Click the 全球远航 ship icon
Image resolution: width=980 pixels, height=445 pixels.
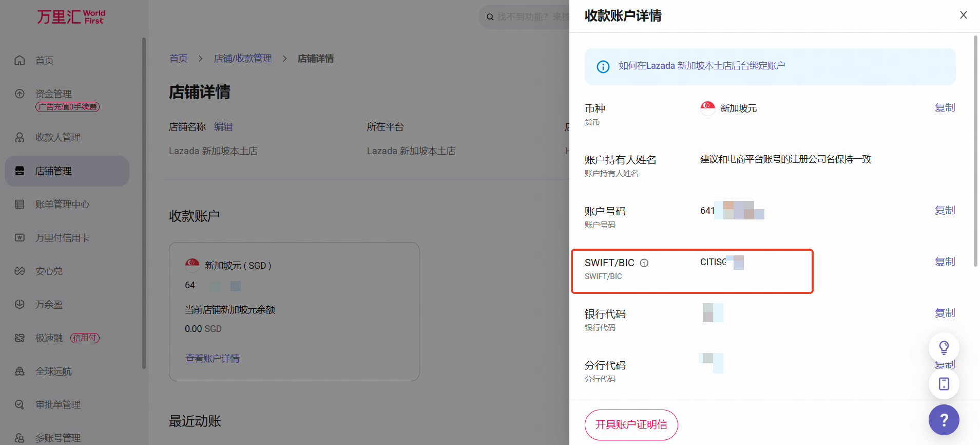pos(20,371)
